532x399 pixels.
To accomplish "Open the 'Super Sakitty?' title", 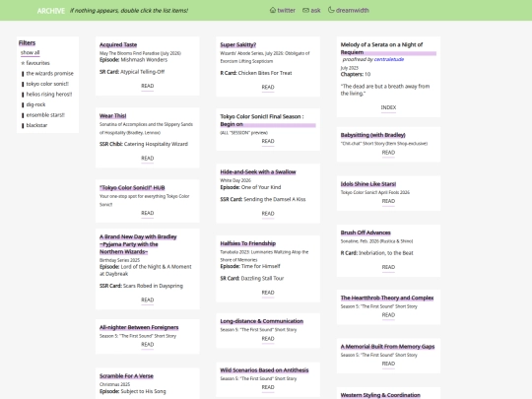I will point(237,44).
